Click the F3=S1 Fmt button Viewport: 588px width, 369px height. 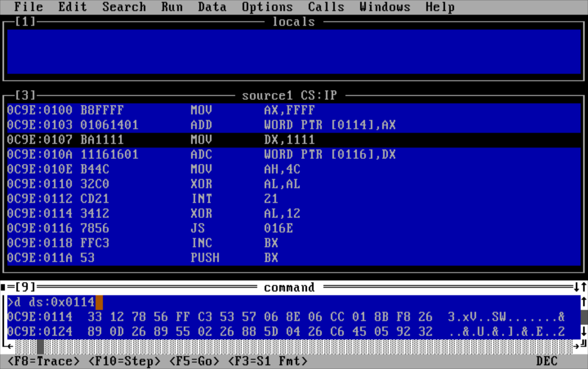pyautogui.click(x=268, y=361)
